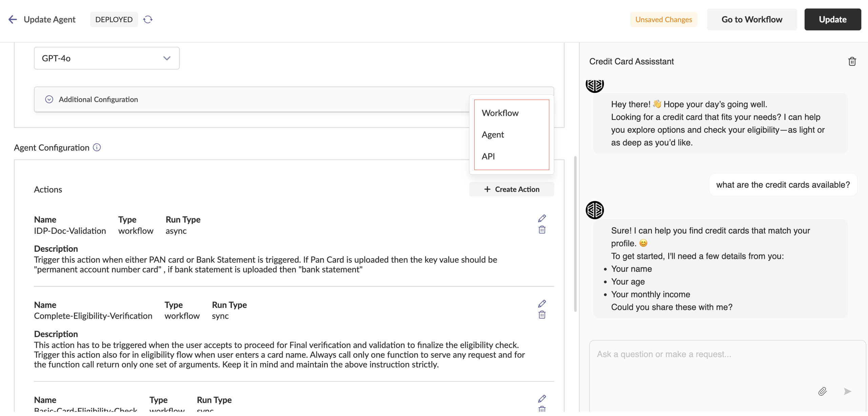Select Workflow from the action type menu
Image resolution: width=868 pixels, height=416 pixels.
coord(500,113)
